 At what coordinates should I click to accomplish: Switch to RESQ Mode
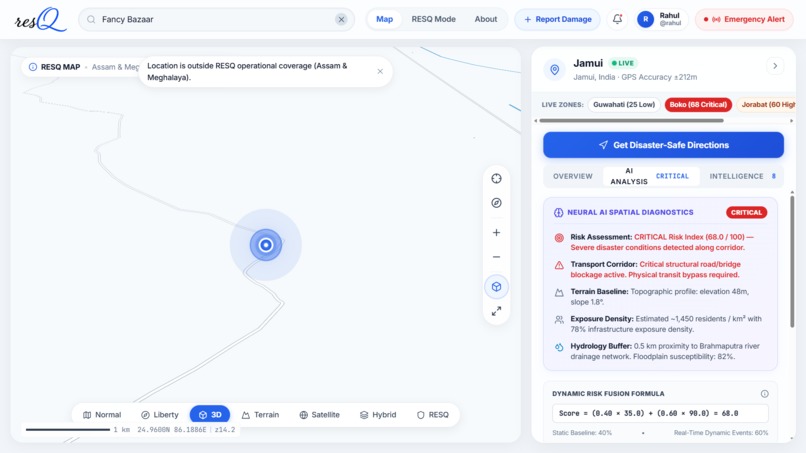click(433, 19)
